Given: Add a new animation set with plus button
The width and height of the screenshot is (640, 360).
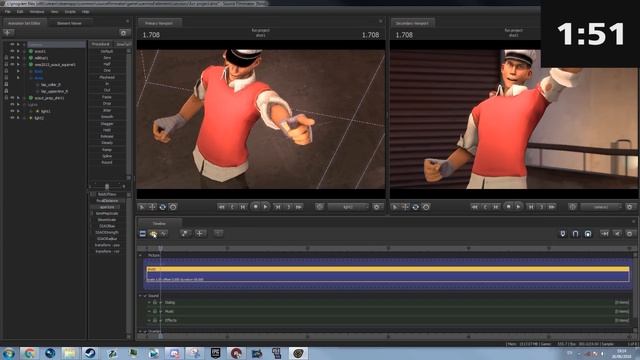Looking at the screenshot, I should tap(8, 33).
